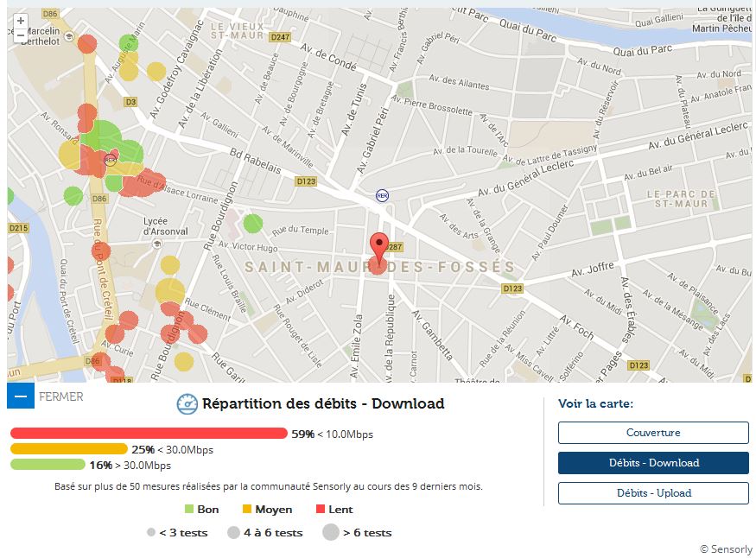
Task: Select the Débits - Download map view
Action: 653,463
